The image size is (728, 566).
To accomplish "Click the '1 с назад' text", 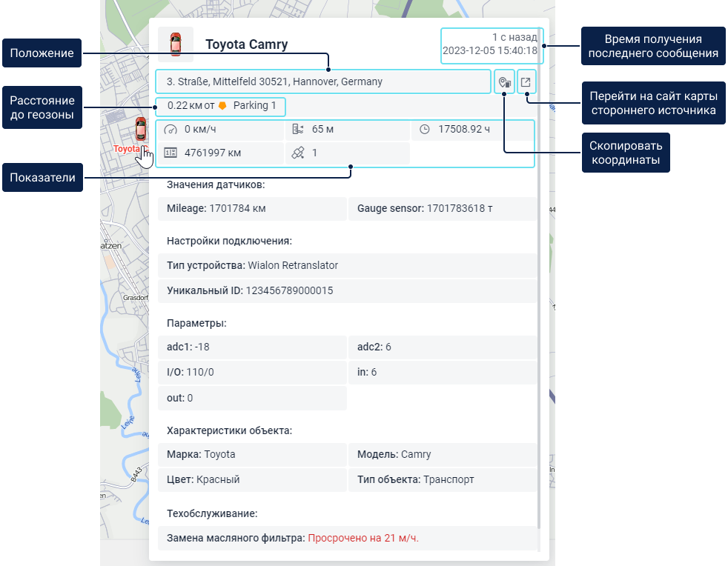I will (514, 37).
